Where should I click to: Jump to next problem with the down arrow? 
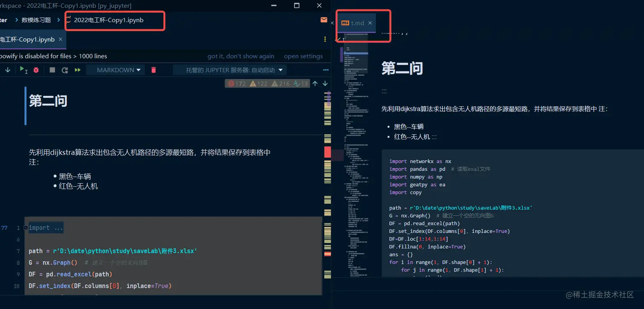(325, 83)
